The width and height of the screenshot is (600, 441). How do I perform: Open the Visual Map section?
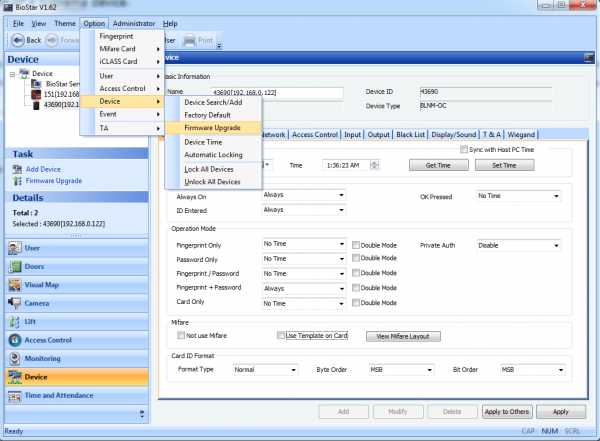pos(42,284)
